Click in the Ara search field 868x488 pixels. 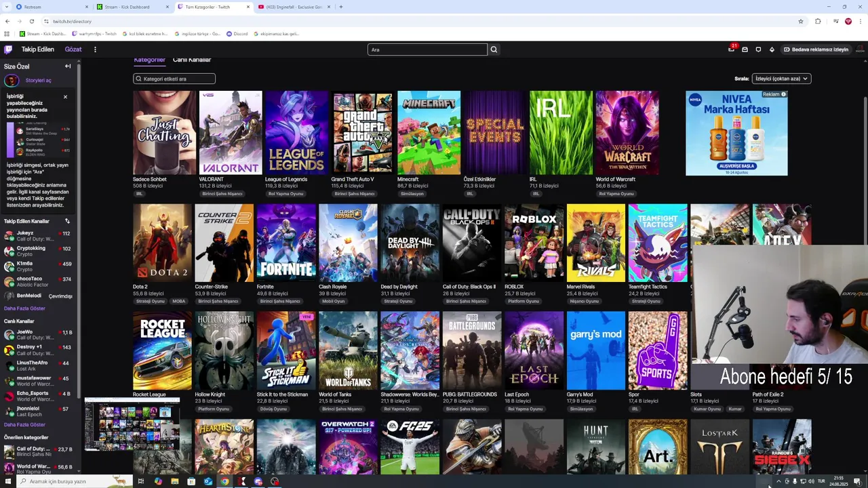[427, 49]
